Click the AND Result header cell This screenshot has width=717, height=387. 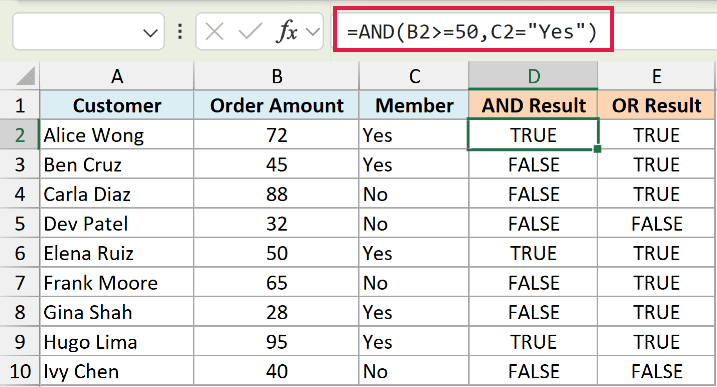click(x=533, y=105)
